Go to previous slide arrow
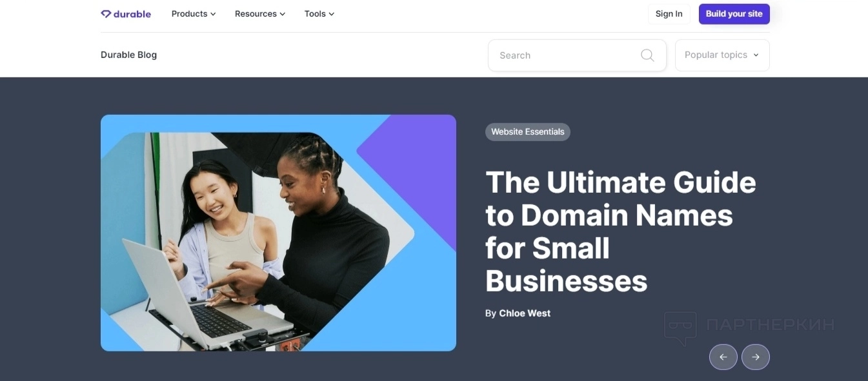Screen dimensions: 868x381 [x=723, y=357]
